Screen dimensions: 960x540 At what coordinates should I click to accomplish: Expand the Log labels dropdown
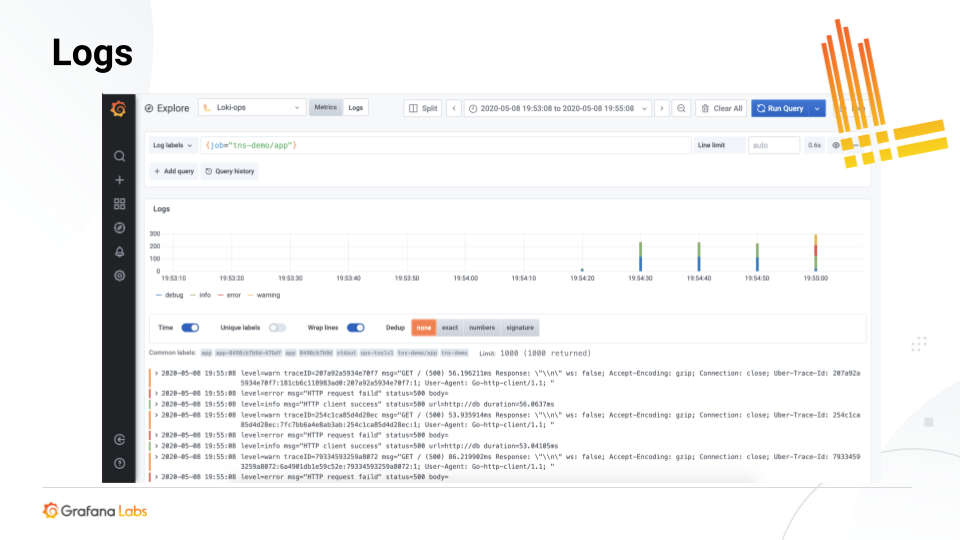click(173, 145)
